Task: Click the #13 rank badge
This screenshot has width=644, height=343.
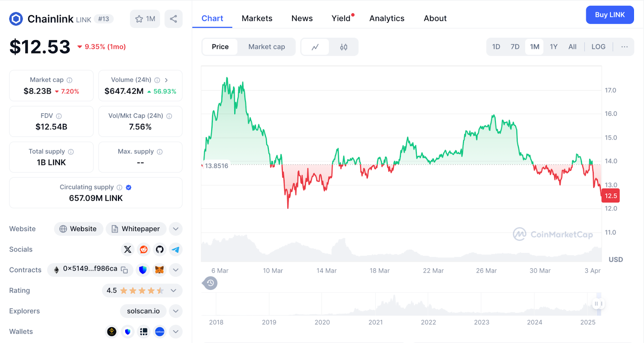Action: tap(104, 19)
